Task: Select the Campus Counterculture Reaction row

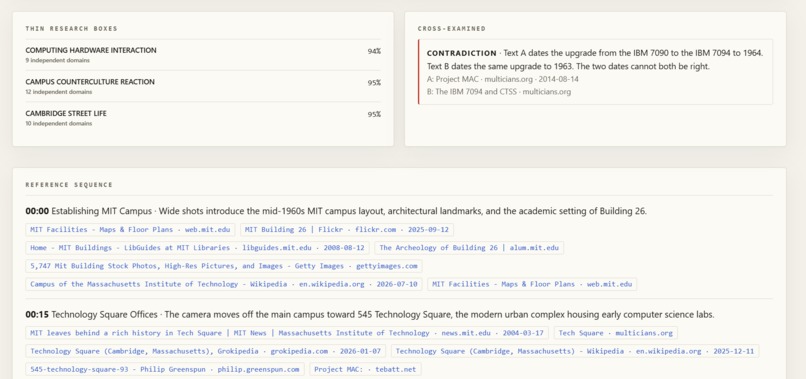Action: tap(203, 86)
